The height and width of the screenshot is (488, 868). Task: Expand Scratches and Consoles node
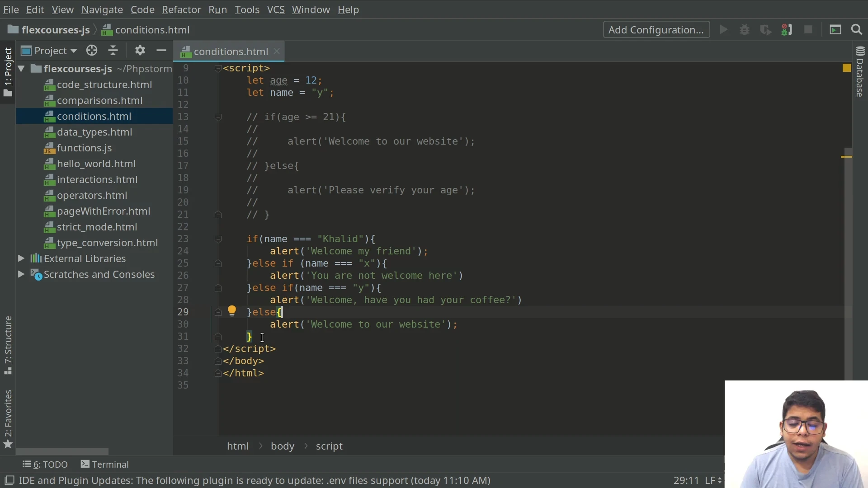tap(21, 274)
